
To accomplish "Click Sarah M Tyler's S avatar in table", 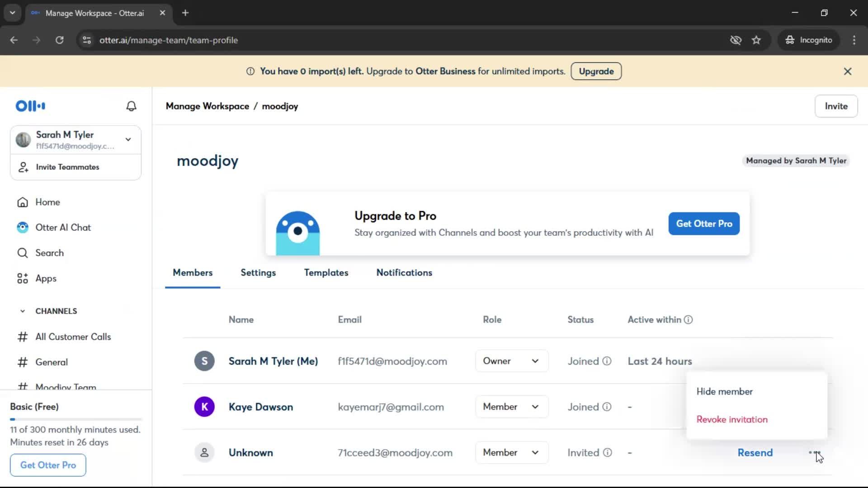I will [x=204, y=361].
